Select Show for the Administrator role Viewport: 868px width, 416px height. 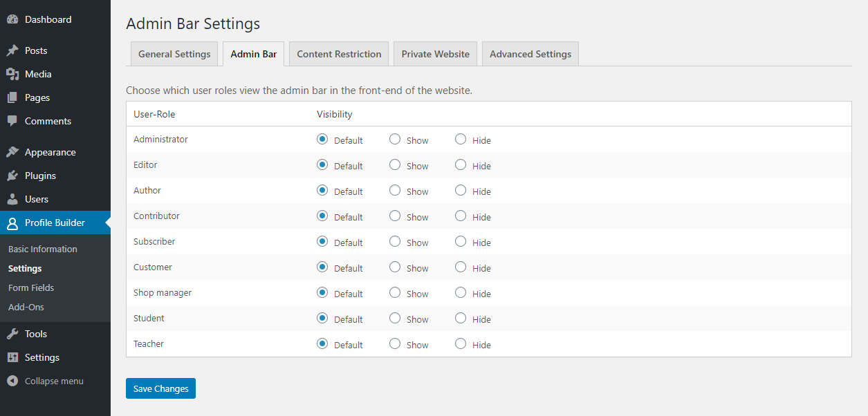click(x=395, y=139)
